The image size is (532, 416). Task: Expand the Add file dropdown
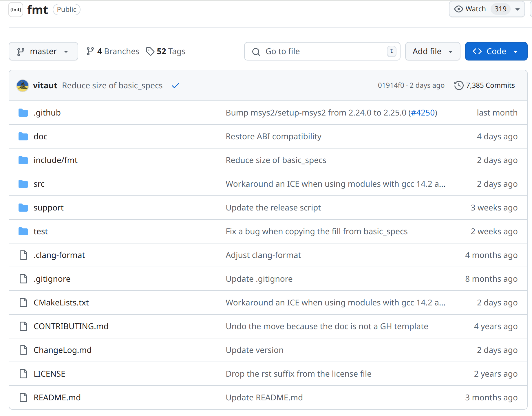(433, 52)
